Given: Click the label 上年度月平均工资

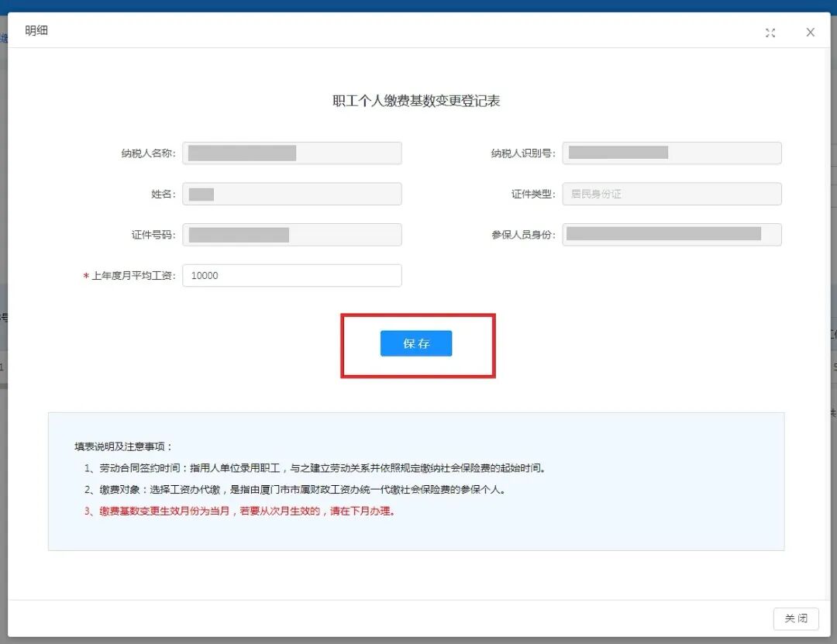Looking at the screenshot, I should (133, 276).
